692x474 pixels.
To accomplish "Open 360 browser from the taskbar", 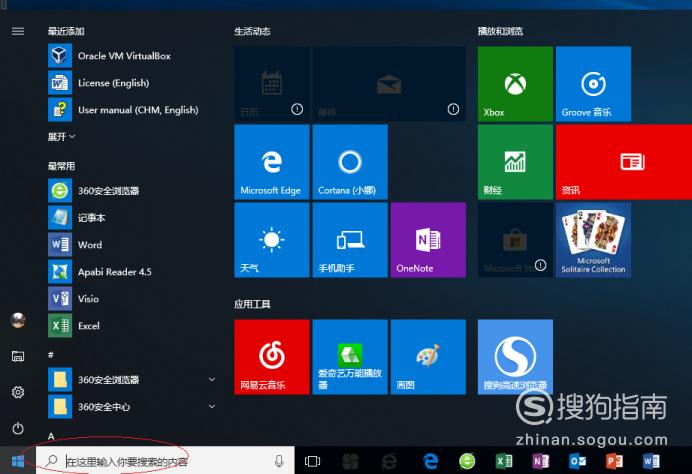I will coord(467,462).
